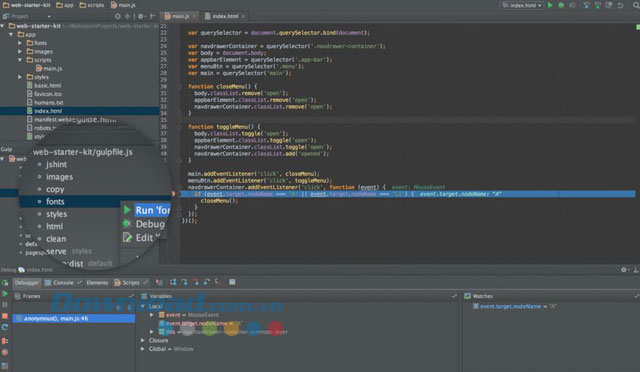Click scripts breadcrumb in navigation bar

pyautogui.click(x=92, y=5)
